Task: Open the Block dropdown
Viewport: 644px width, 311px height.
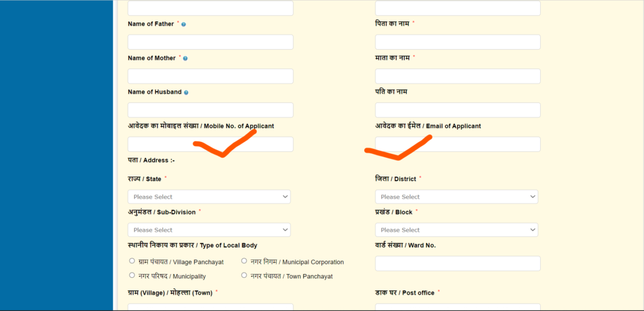Action: [x=457, y=230]
